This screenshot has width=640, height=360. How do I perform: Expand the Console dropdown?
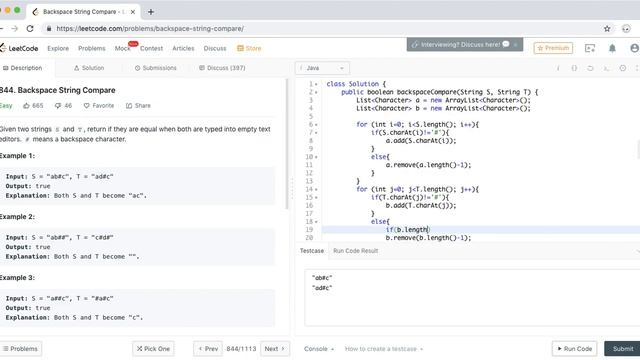click(319, 349)
